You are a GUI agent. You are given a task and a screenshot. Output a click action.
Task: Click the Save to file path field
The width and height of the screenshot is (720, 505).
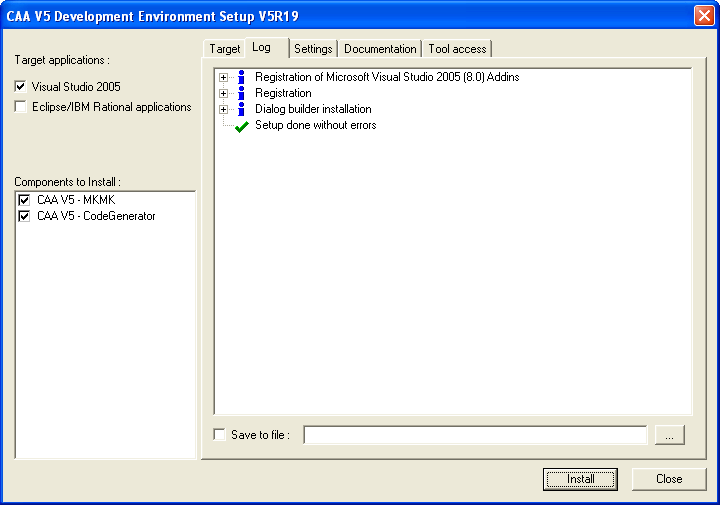click(475, 435)
